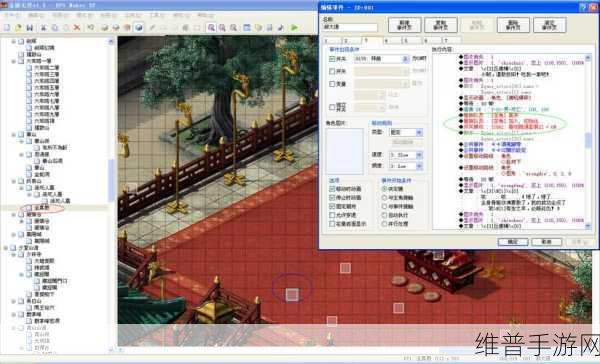Open the File menu
This screenshot has width=600, height=364.
tap(12, 16)
